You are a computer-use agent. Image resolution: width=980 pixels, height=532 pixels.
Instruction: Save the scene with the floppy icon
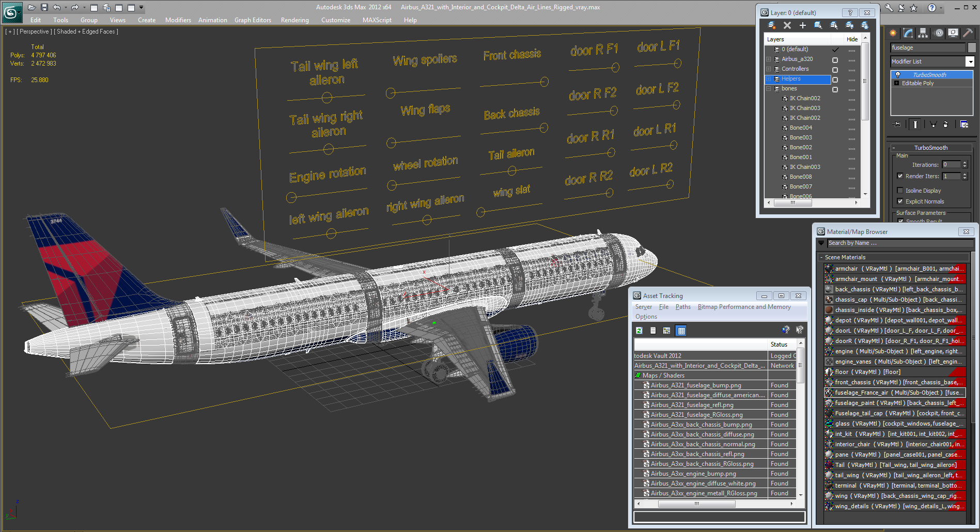click(44, 7)
